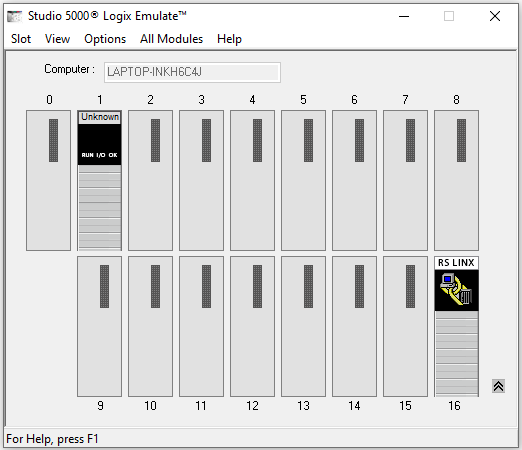The height and width of the screenshot is (450, 522).
Task: Collapse the chassis using double-chevron arrow
Action: pyautogui.click(x=498, y=386)
